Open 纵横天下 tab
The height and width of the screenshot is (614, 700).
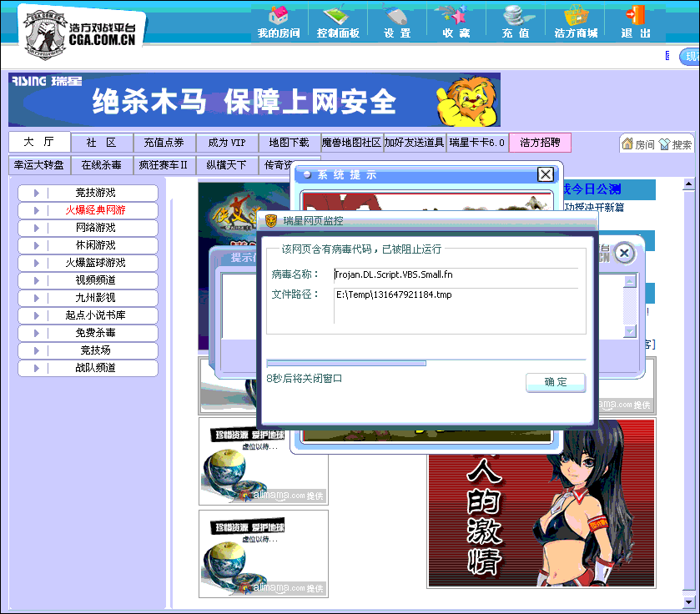[227, 165]
